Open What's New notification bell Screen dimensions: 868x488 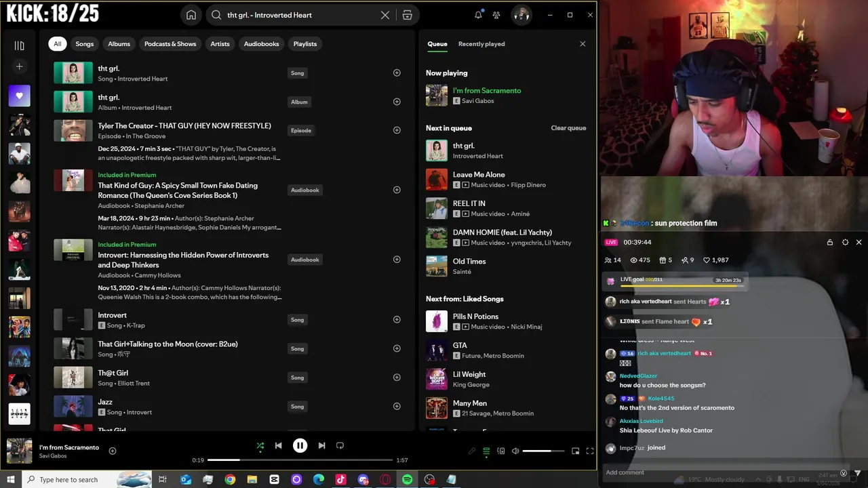pos(478,15)
